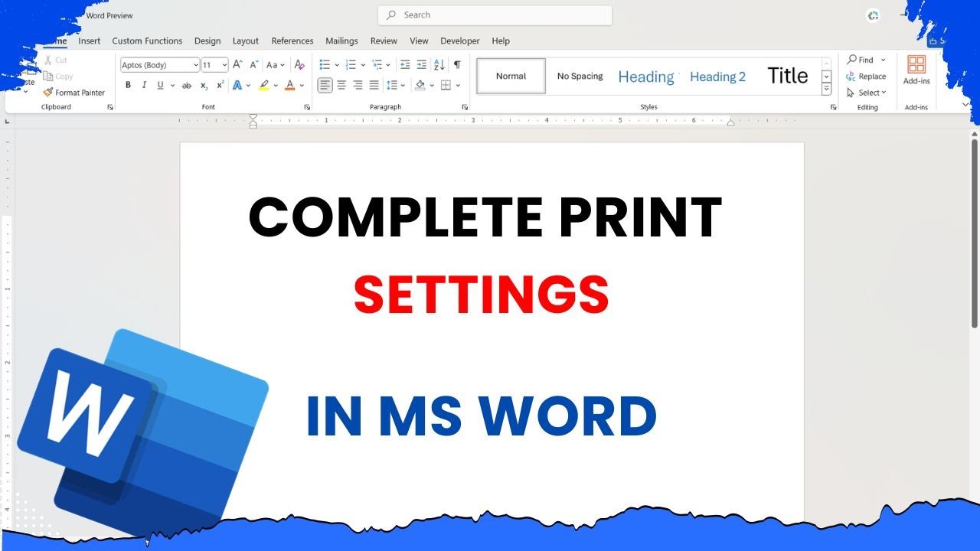Image resolution: width=980 pixels, height=551 pixels.
Task: Open the Mailings tab
Action: 341,41
